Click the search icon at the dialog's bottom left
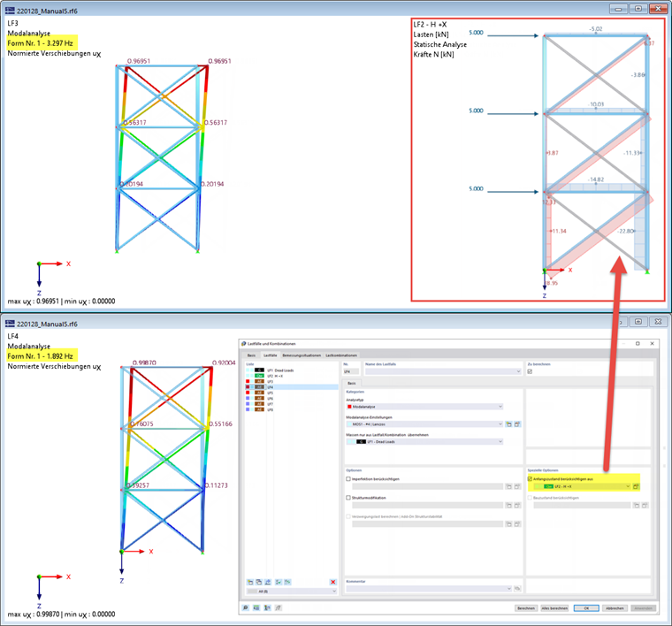 tap(245, 607)
